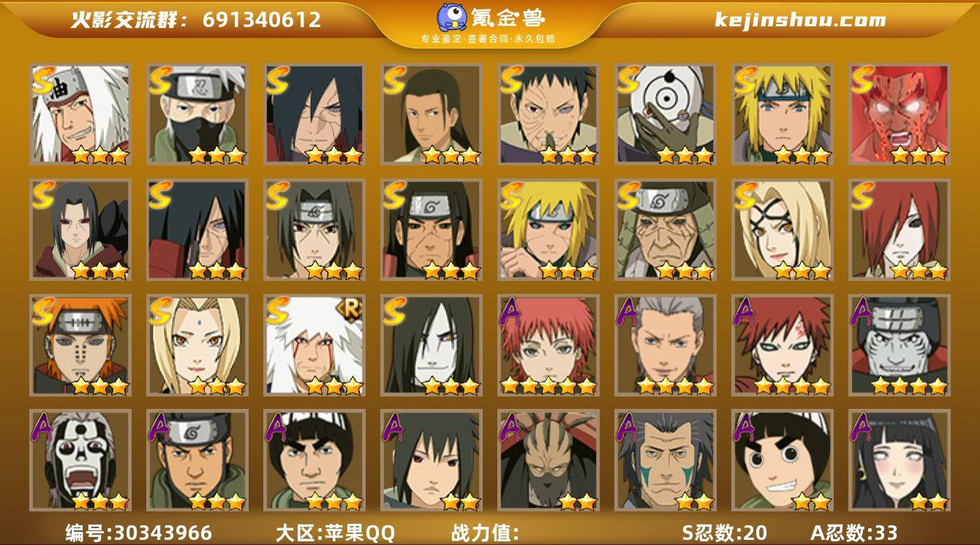
Task: Pick Gaara portrait with forehead tattoo
Action: pos(782,345)
